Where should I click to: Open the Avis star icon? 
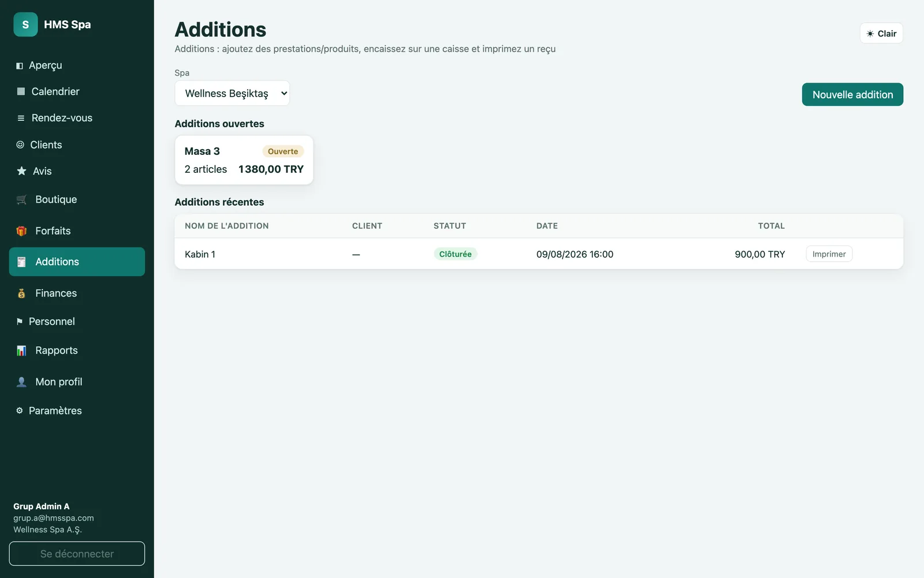[x=21, y=171]
